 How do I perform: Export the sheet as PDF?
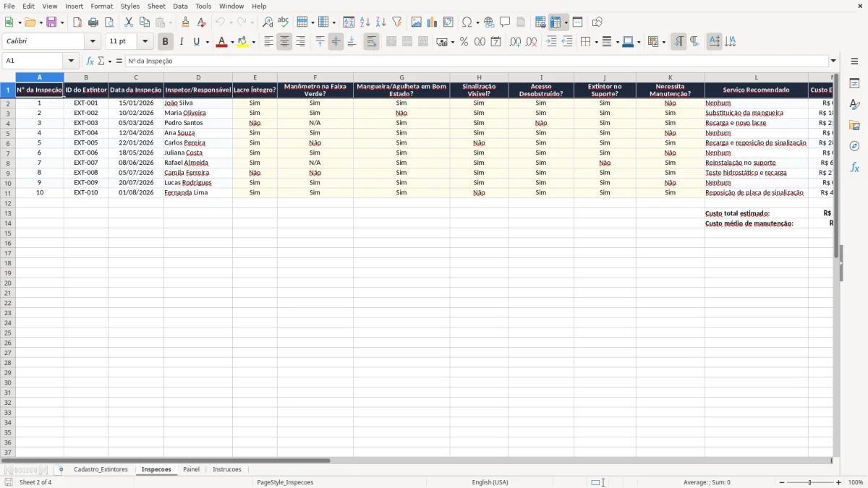(x=77, y=22)
